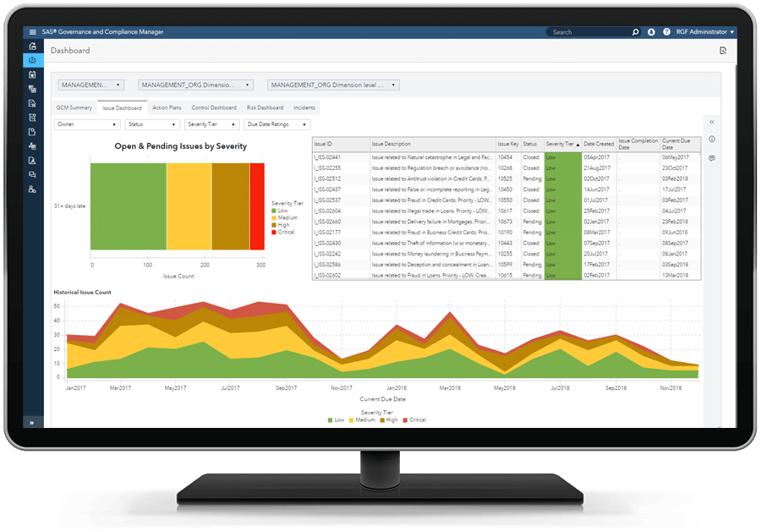This screenshot has height=532, width=761.
Task: Select issue row I_ISS-02441
Action: click(x=506, y=158)
